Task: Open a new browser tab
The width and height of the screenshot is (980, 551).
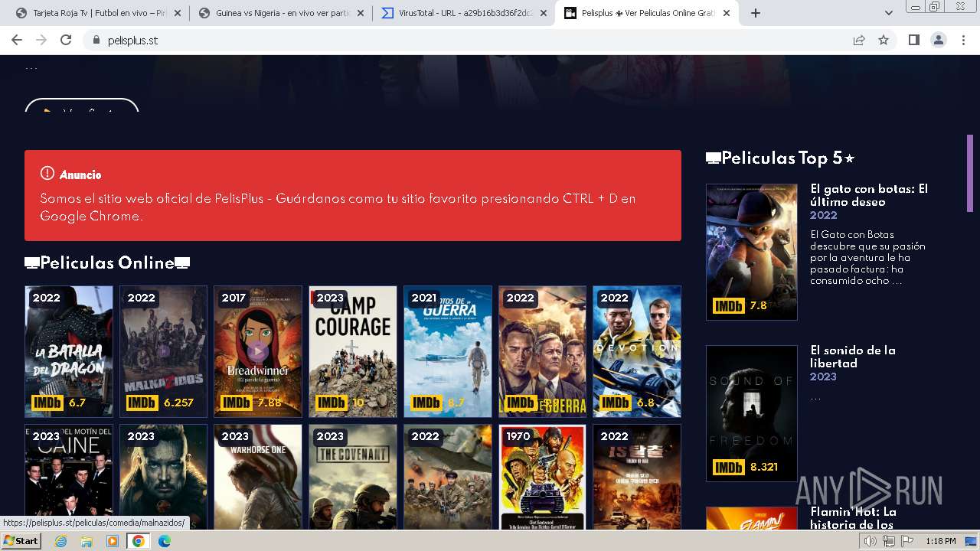Action: click(756, 13)
